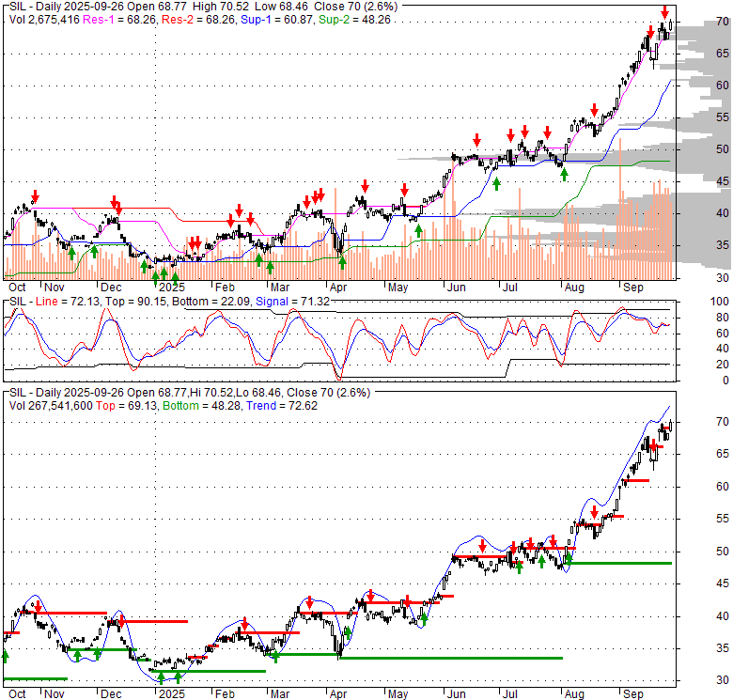
Task: Click the 55 price label on bottom chart axis
Action: pyautogui.click(x=723, y=519)
